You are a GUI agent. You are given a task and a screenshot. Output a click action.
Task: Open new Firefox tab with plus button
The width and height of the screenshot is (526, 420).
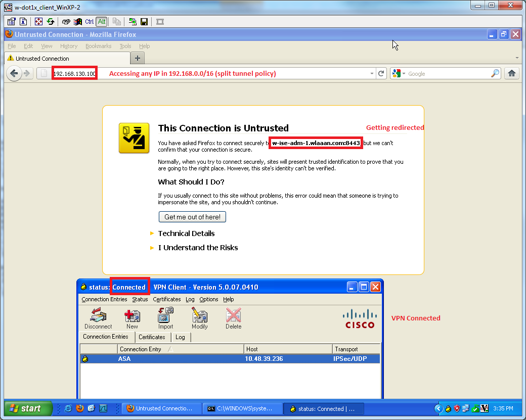(x=138, y=58)
